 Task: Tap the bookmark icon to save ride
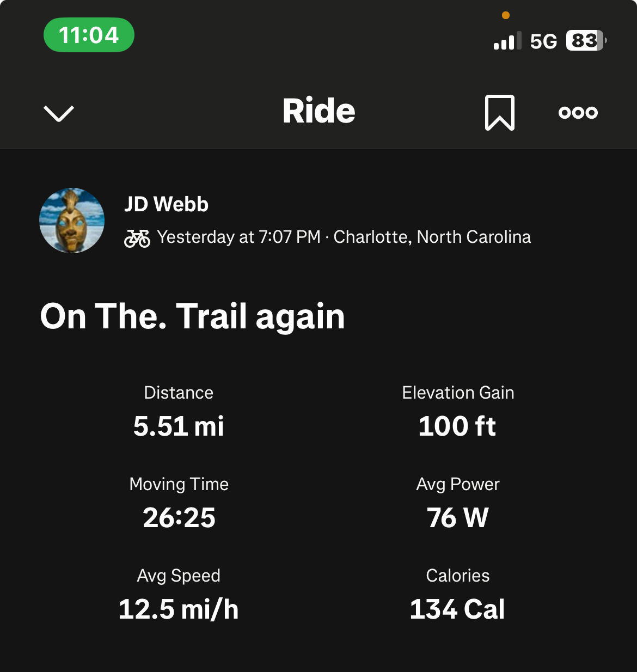500,113
